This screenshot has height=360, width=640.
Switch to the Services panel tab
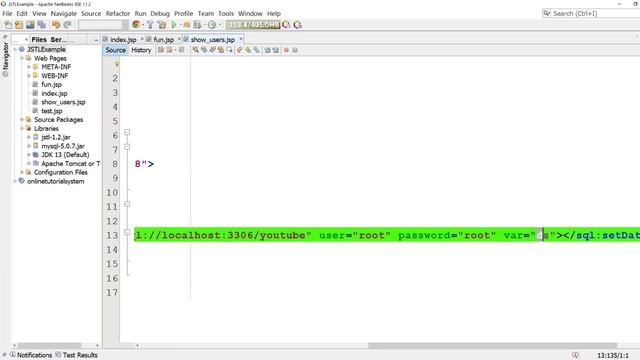[x=58, y=40]
